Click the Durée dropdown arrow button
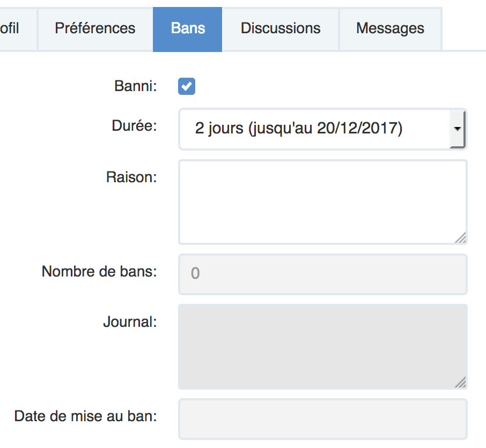The width and height of the screenshot is (486, 448). pos(457,129)
